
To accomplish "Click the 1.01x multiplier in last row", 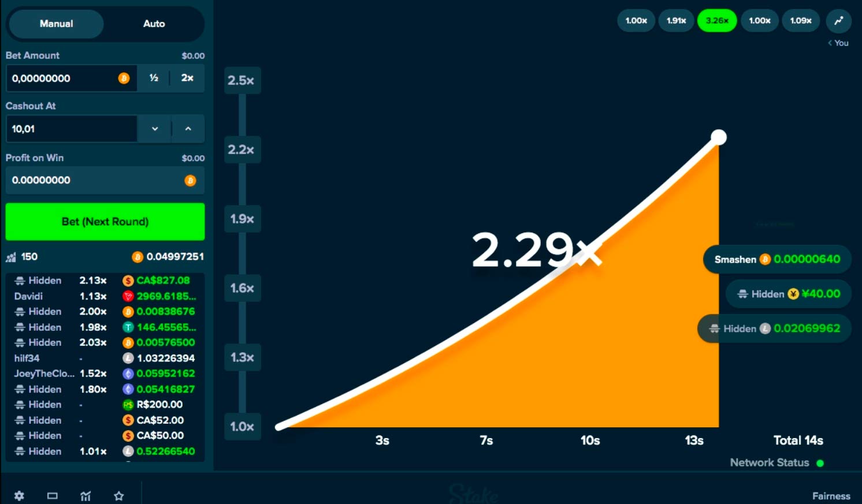I will [93, 451].
